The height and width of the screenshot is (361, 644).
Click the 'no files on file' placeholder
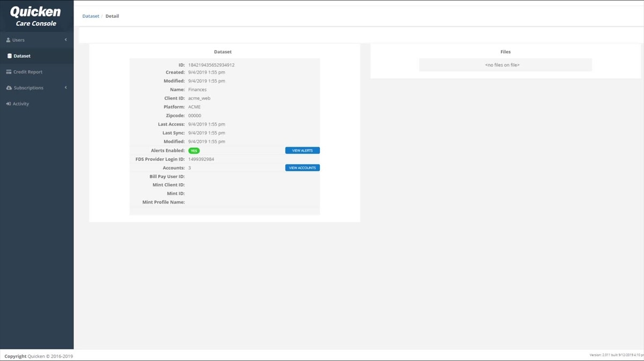click(x=505, y=65)
